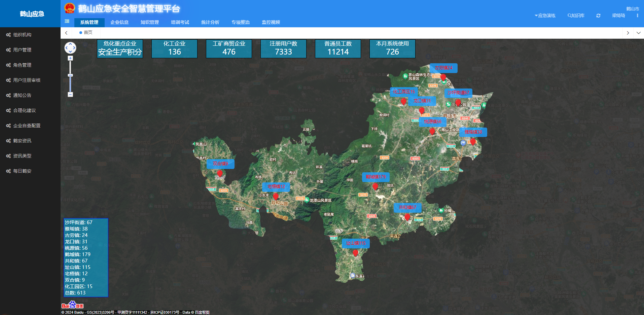Open the 梁绮琦 user menu

[x=618, y=15]
